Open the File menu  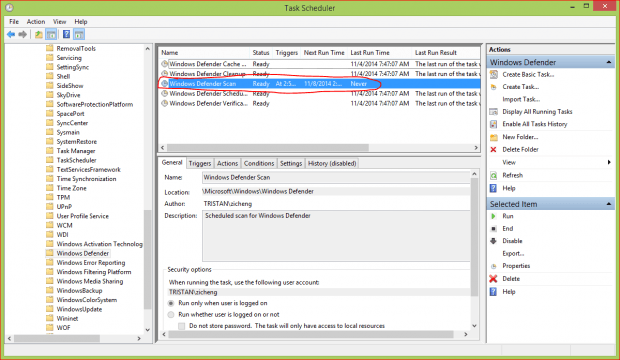point(14,21)
